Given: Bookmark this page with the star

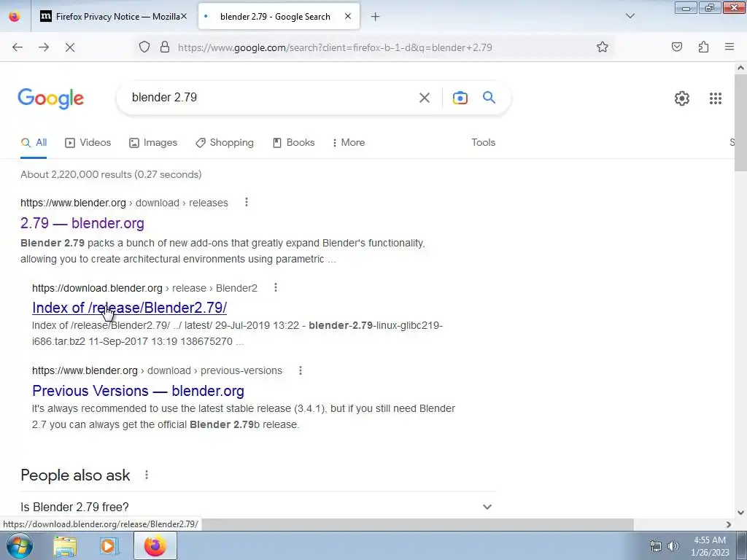Looking at the screenshot, I should (602, 47).
